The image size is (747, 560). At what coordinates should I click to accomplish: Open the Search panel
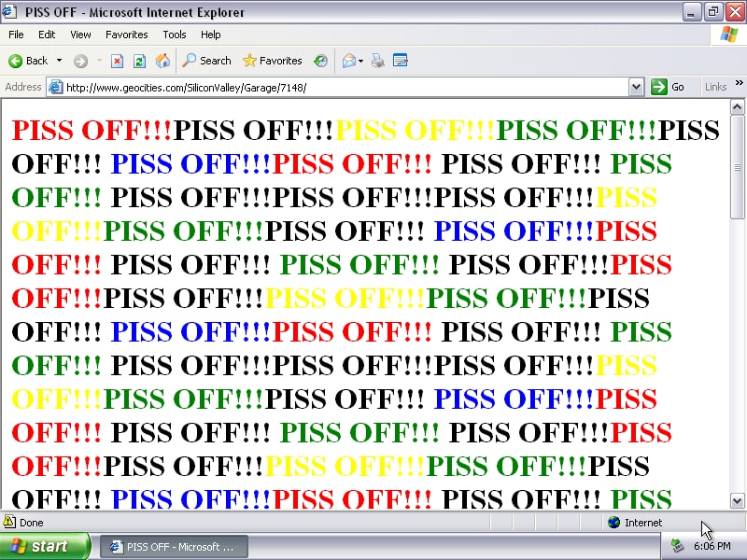tap(206, 61)
